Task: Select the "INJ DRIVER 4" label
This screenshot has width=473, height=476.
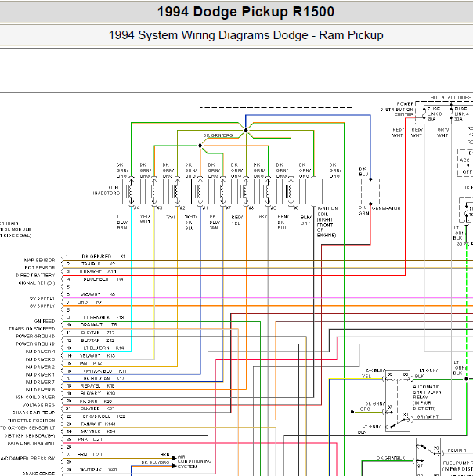Action: click(x=41, y=352)
